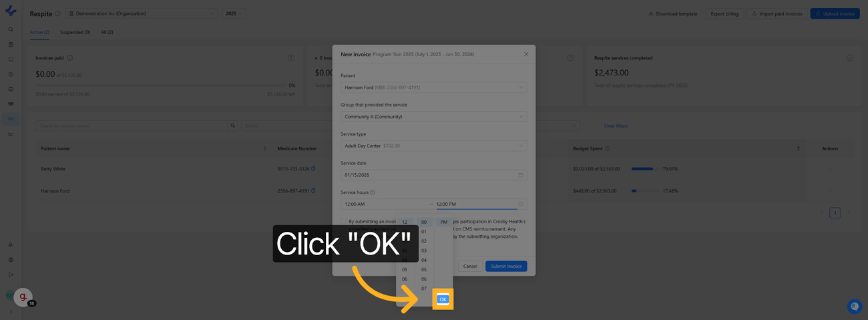Click the info icon next to Respite
The height and width of the screenshot is (320, 868).
click(57, 13)
